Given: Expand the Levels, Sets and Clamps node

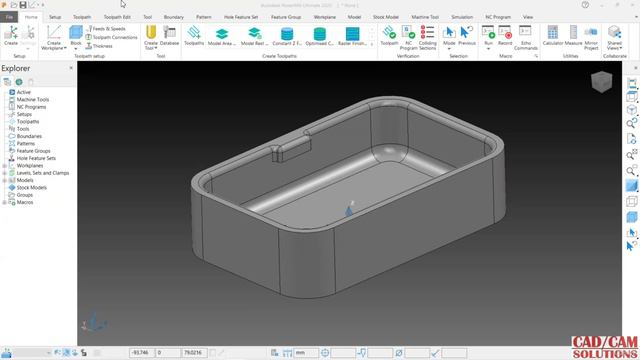Looking at the screenshot, I should click(x=4, y=173).
